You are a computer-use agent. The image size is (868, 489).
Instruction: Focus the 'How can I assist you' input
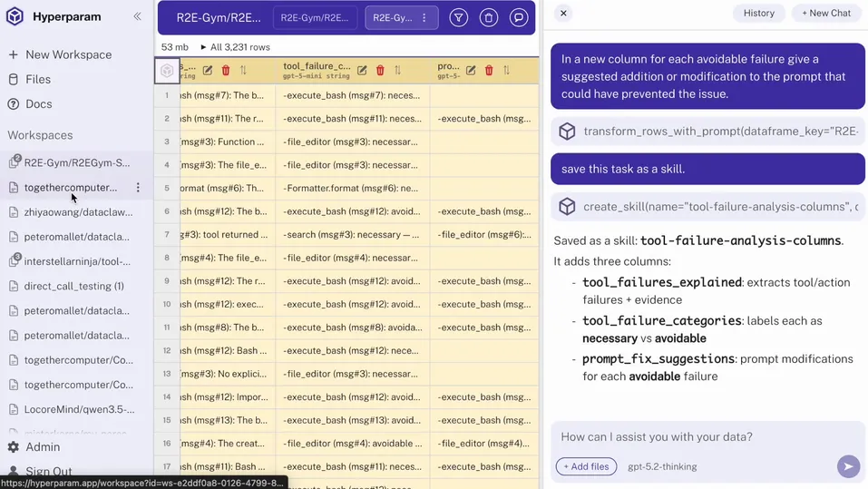coord(689,436)
